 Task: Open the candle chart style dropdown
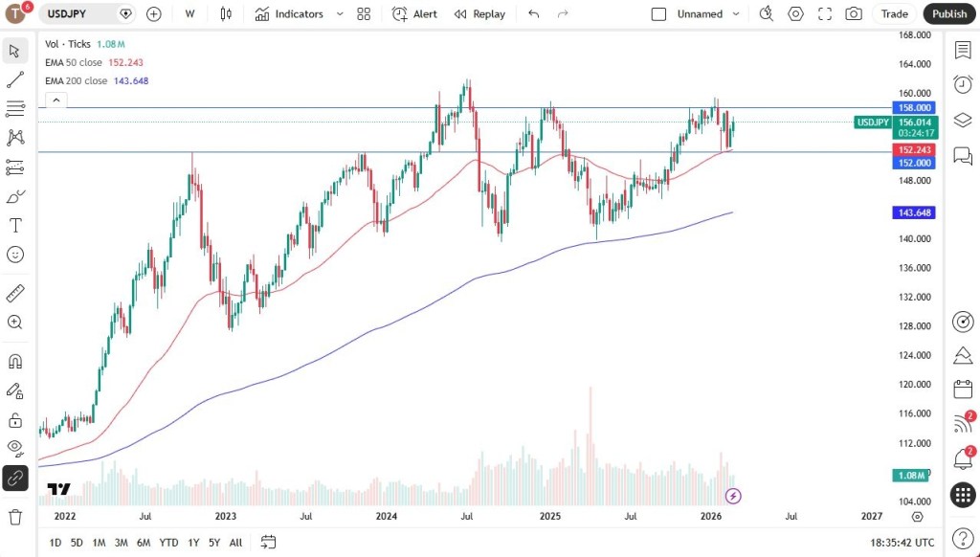(x=226, y=14)
